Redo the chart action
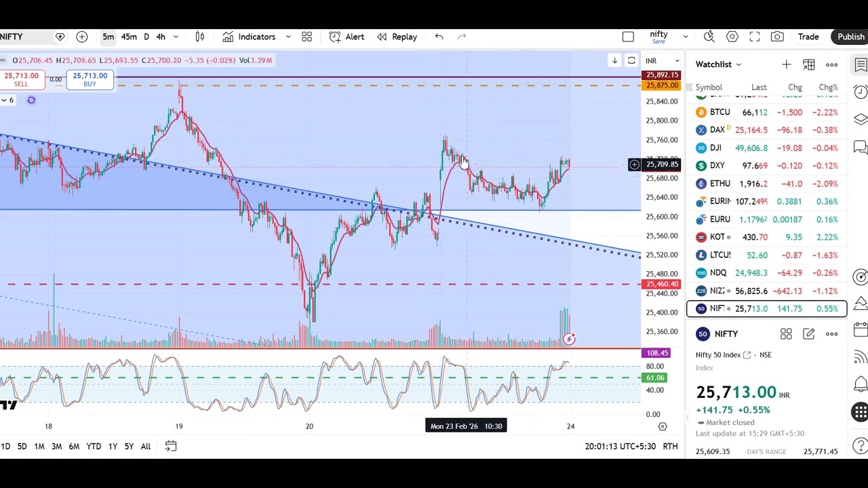Image resolution: width=868 pixels, height=488 pixels. [462, 37]
